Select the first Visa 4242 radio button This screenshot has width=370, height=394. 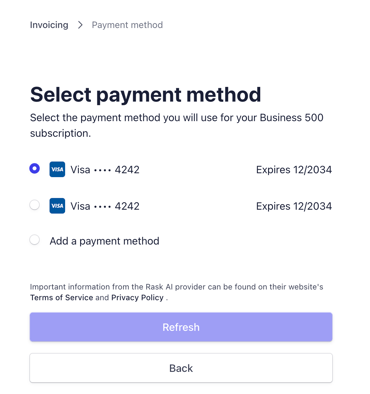coord(34,169)
